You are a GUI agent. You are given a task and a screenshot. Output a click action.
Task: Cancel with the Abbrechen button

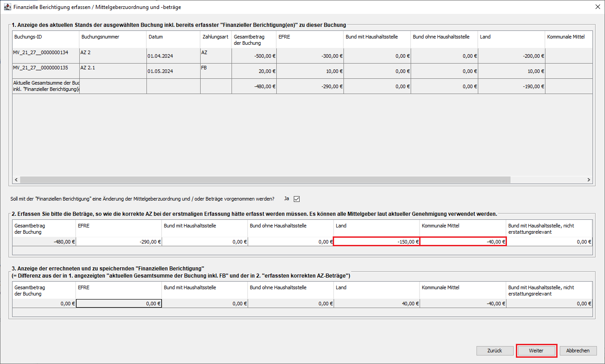578,351
